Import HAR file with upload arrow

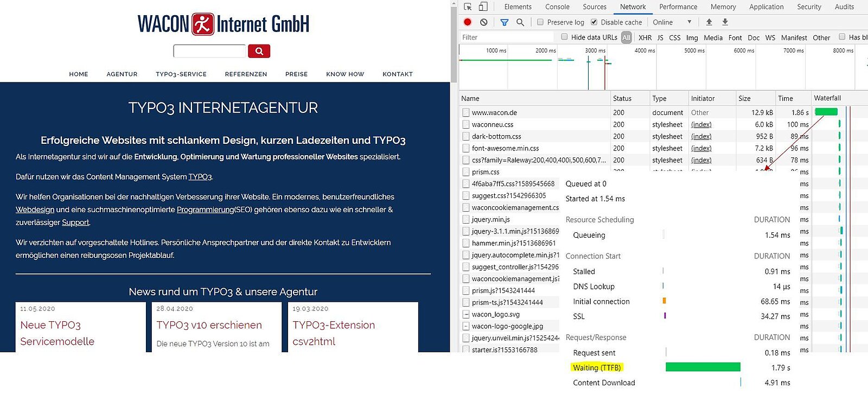[709, 22]
